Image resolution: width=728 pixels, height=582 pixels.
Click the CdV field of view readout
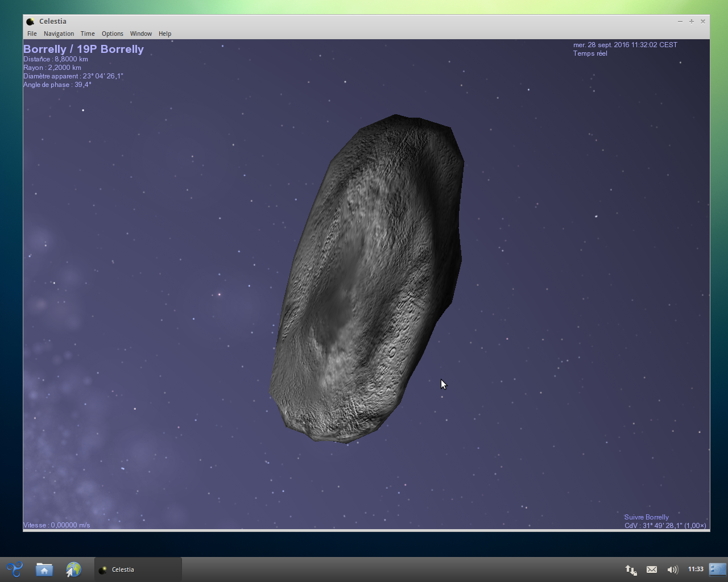665,526
